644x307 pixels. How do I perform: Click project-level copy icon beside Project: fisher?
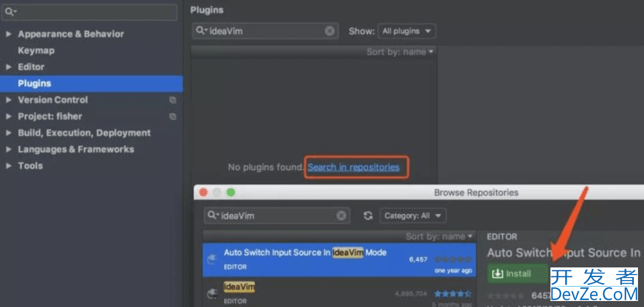tap(173, 116)
